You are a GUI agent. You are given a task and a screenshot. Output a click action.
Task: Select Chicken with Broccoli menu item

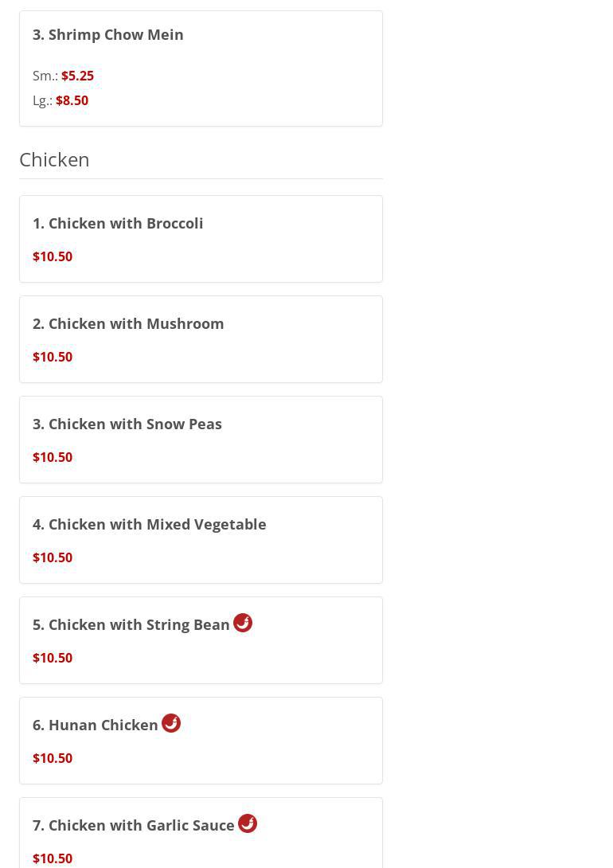point(118,223)
